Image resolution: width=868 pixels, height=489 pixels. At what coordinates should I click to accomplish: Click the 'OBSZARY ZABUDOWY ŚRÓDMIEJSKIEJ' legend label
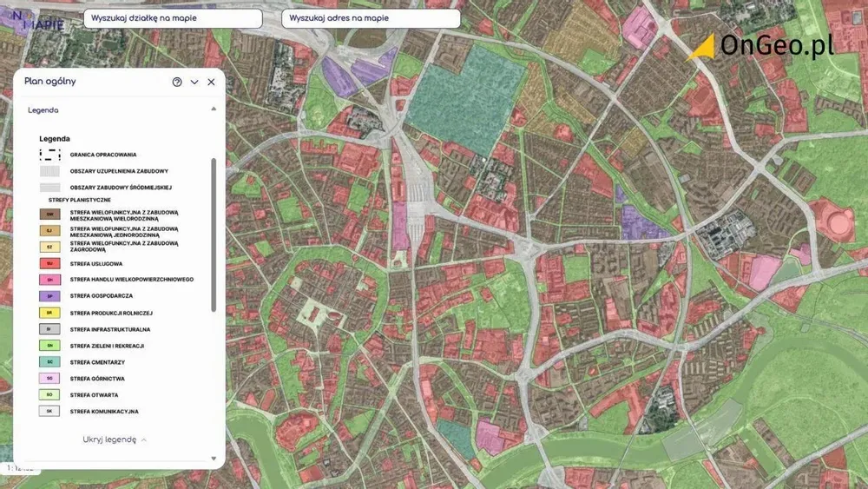pyautogui.click(x=121, y=188)
